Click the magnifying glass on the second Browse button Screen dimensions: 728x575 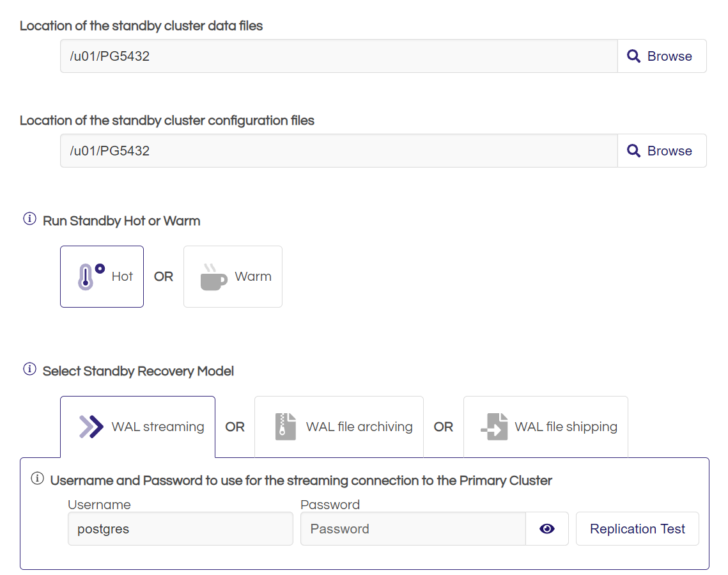coord(633,150)
